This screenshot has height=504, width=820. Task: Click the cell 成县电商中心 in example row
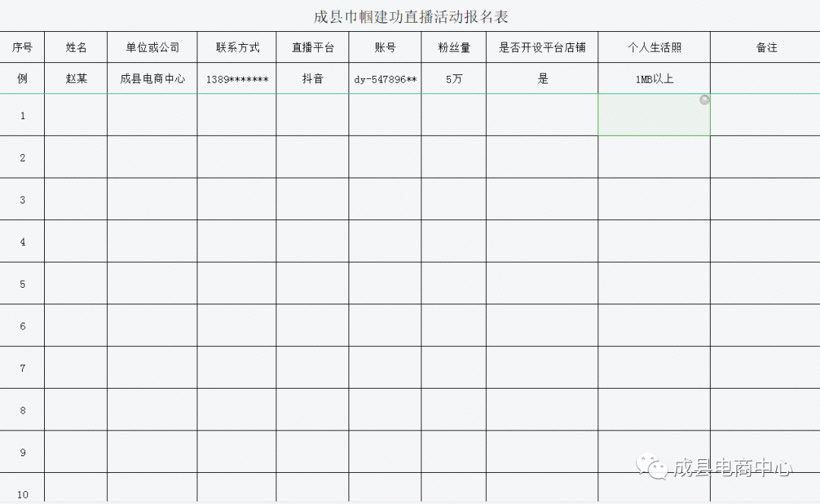click(x=152, y=79)
